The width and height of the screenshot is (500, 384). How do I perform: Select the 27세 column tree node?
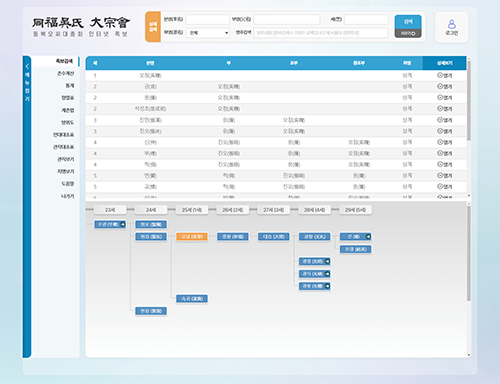[274, 237]
